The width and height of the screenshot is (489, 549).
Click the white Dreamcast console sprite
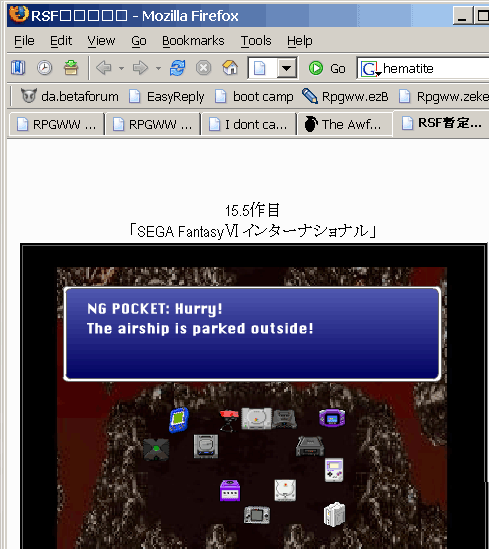[285, 490]
